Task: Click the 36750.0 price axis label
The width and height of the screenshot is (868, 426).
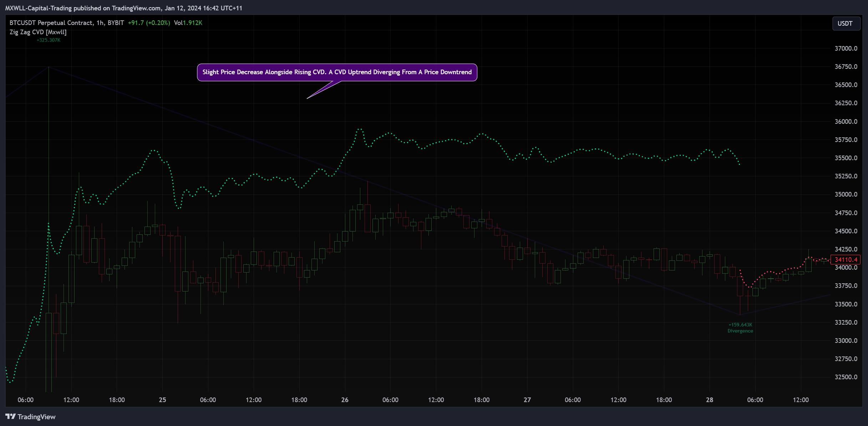Action: point(846,67)
